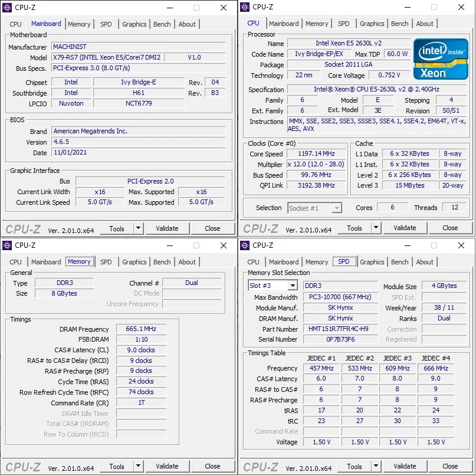The width and height of the screenshot is (476, 475).
Task: Click the 665.1 MHz DRAM Frequency value
Action: 141,329
